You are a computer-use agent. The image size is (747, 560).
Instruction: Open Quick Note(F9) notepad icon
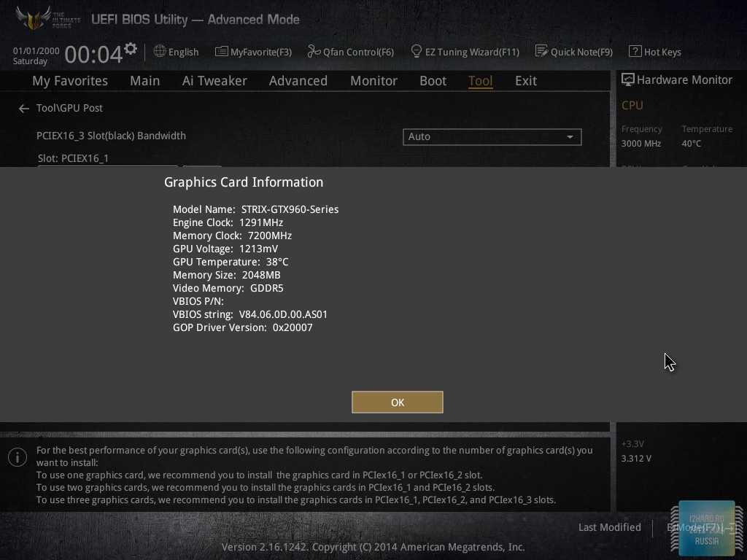541,51
